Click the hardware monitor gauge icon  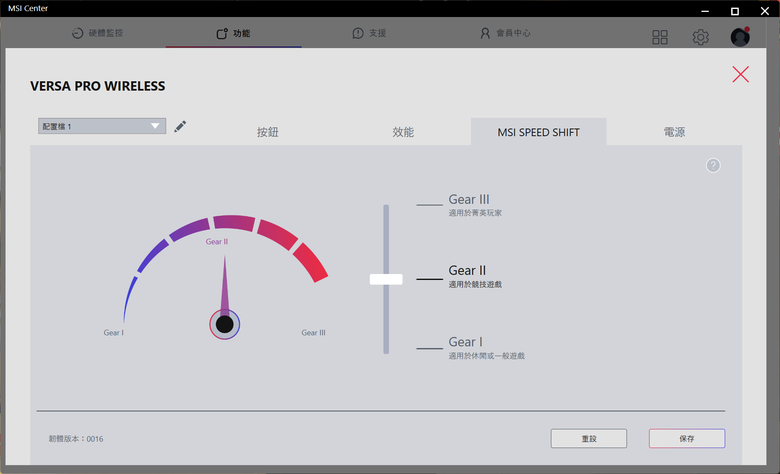77,33
